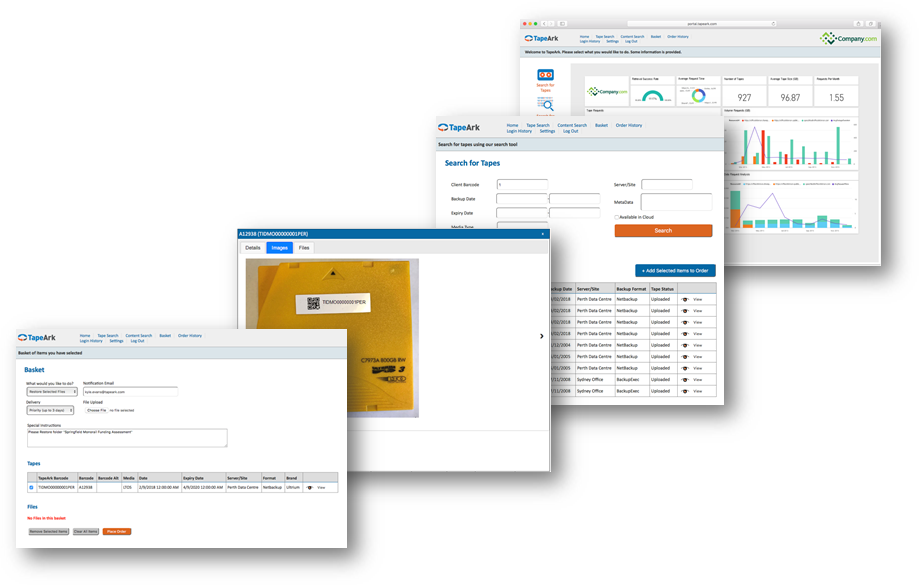The height and width of the screenshot is (585, 920).
Task: Click the Notification Email field
Action: pos(130,391)
